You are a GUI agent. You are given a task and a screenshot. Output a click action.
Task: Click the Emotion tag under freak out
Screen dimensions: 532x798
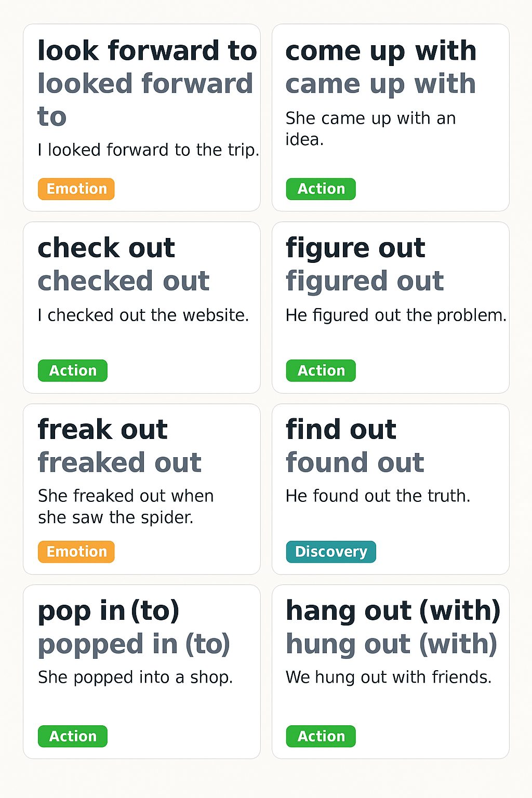point(76,552)
